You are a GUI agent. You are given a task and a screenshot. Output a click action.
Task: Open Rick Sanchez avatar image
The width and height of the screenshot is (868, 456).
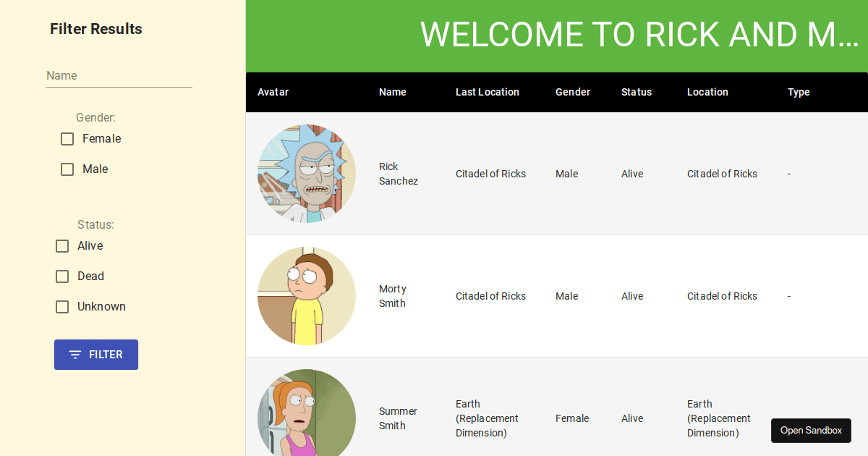click(x=307, y=174)
